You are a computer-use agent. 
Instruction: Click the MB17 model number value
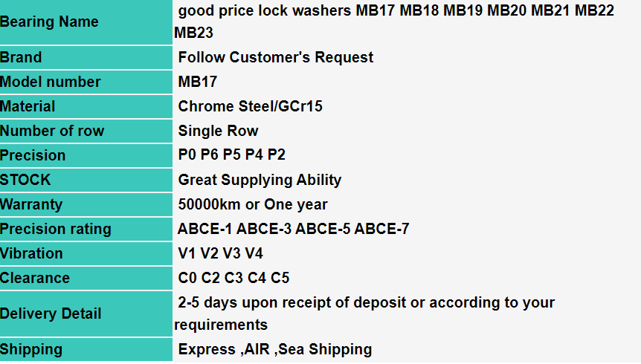tap(198, 82)
